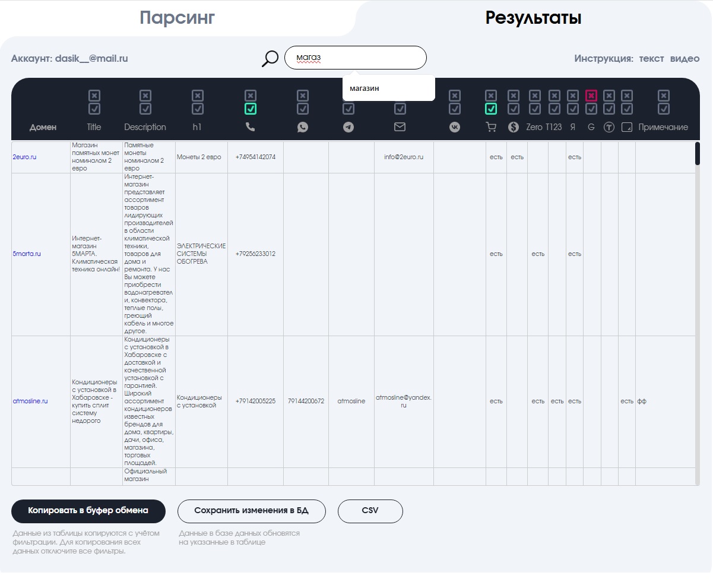713x588 pixels.
Task: Click the phone column header icon
Action: point(251,127)
